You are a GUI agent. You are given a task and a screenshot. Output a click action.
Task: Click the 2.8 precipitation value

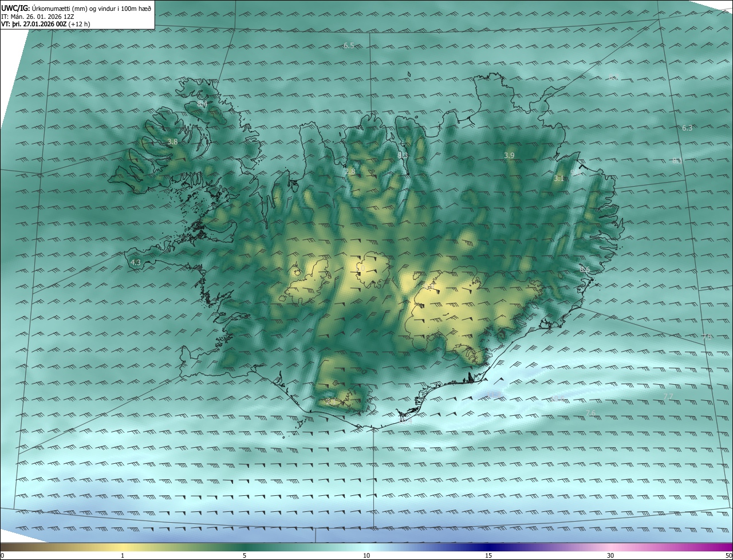(x=350, y=171)
